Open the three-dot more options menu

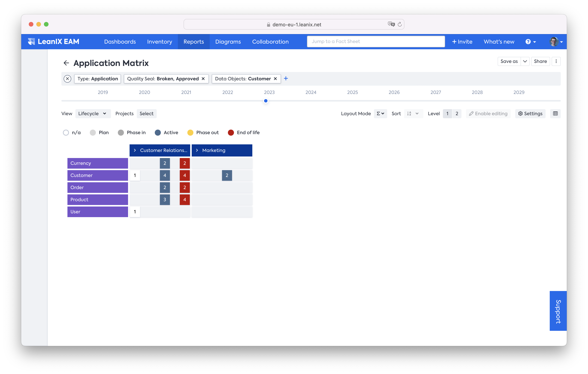point(556,61)
